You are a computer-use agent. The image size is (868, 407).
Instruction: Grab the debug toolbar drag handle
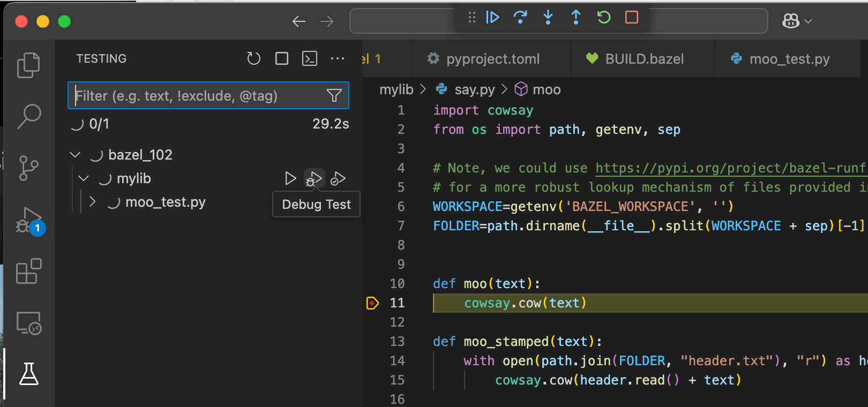tap(472, 18)
